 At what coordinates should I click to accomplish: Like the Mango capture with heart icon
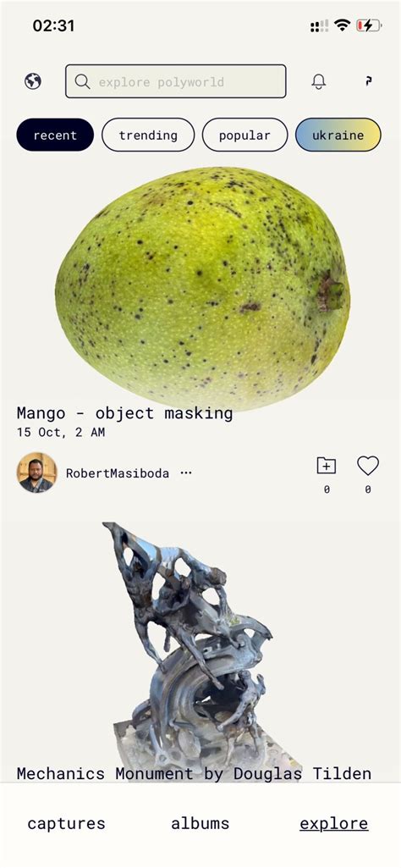click(x=368, y=466)
